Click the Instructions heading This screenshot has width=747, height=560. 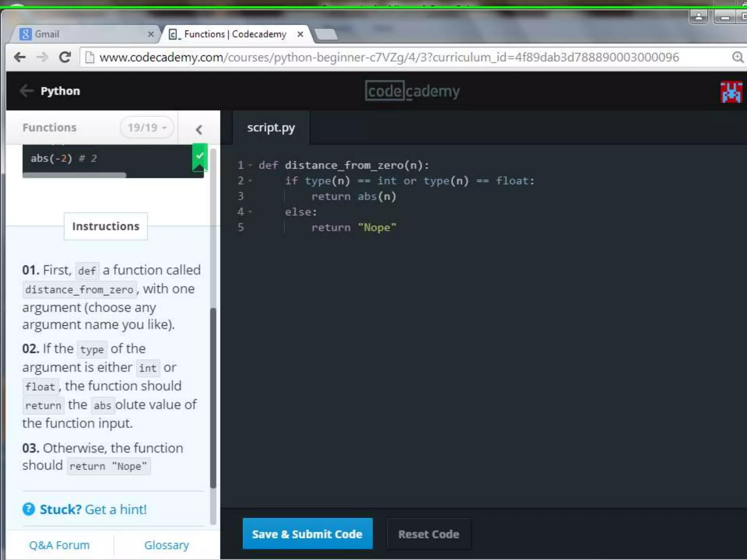click(x=106, y=226)
